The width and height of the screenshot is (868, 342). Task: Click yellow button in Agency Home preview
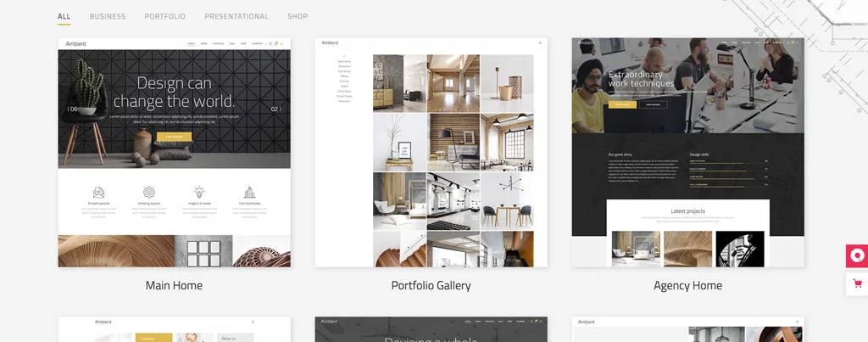coord(622,105)
